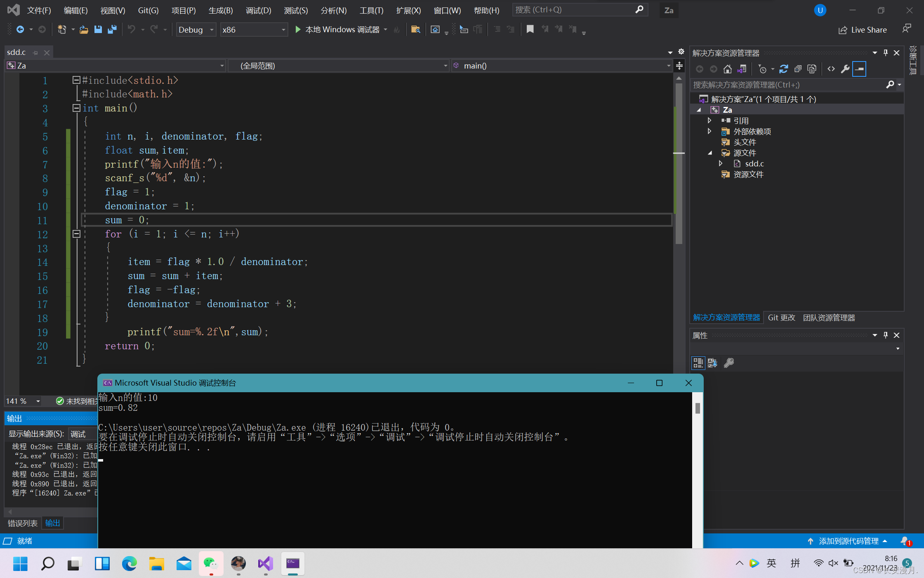The width and height of the screenshot is (924, 578).
Task: Open Visual Studio from Windows taskbar
Action: (266, 563)
